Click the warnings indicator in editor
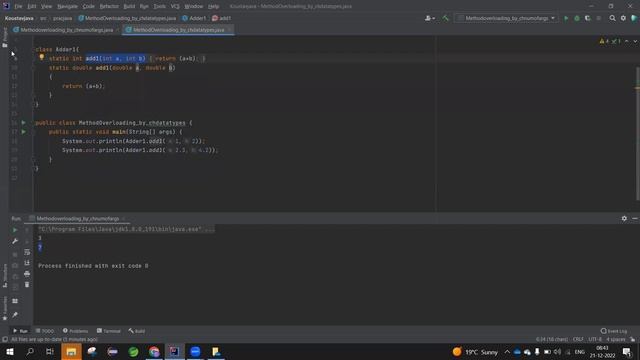Viewport: 640px width, 360px height. [x=604, y=41]
